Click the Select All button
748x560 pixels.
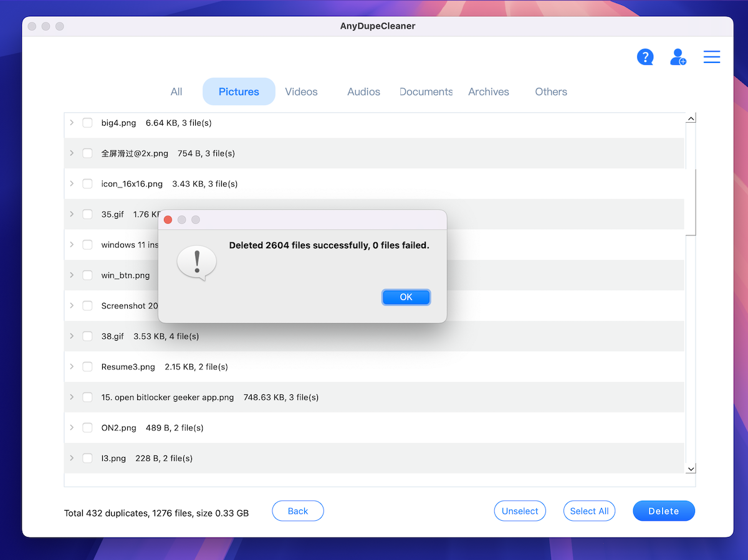click(589, 511)
